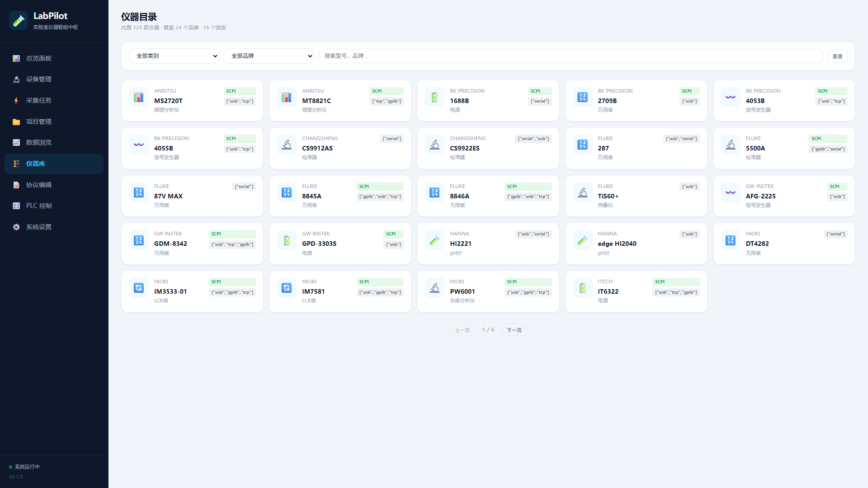Viewport: 868px width, 488px height.
Task: Click the 仪器目录 page heading
Action: (x=139, y=17)
